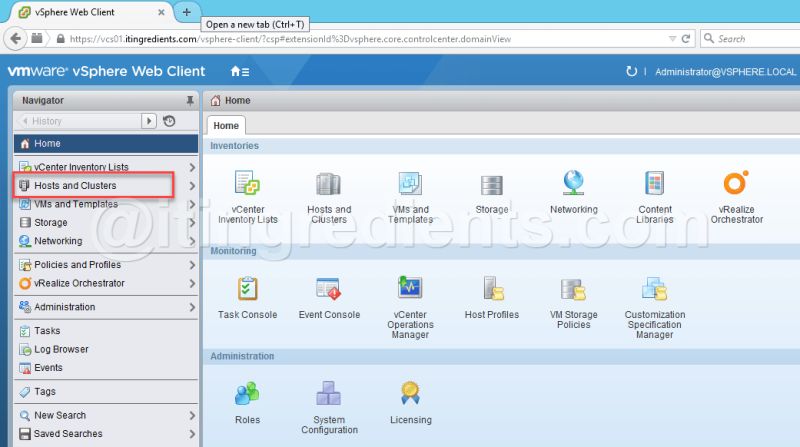Viewport: 800px width, 447px height.
Task: Close the vSphere Web Client browser tab
Action: pos(161,12)
